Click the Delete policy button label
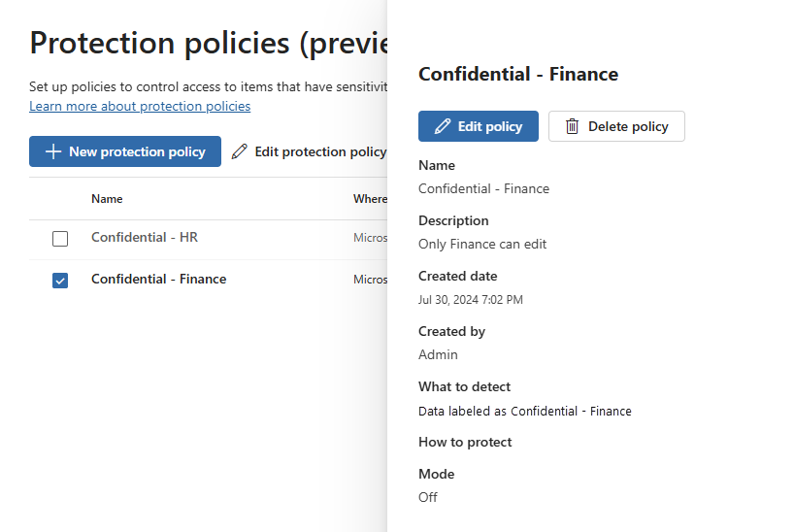 [628, 126]
